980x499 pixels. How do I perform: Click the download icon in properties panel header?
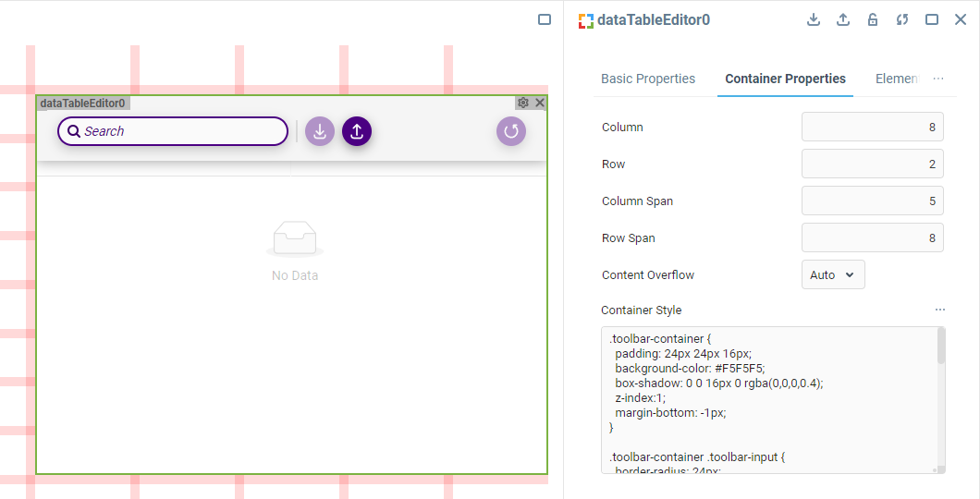point(814,19)
